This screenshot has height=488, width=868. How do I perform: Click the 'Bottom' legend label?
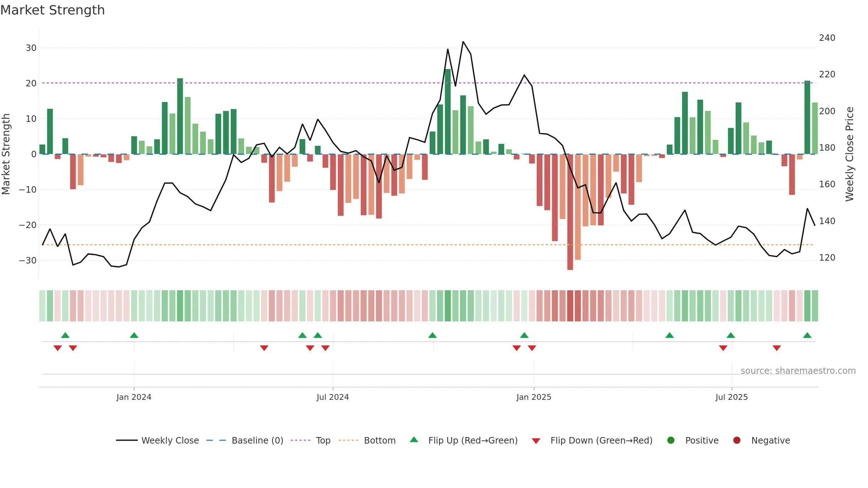click(380, 440)
